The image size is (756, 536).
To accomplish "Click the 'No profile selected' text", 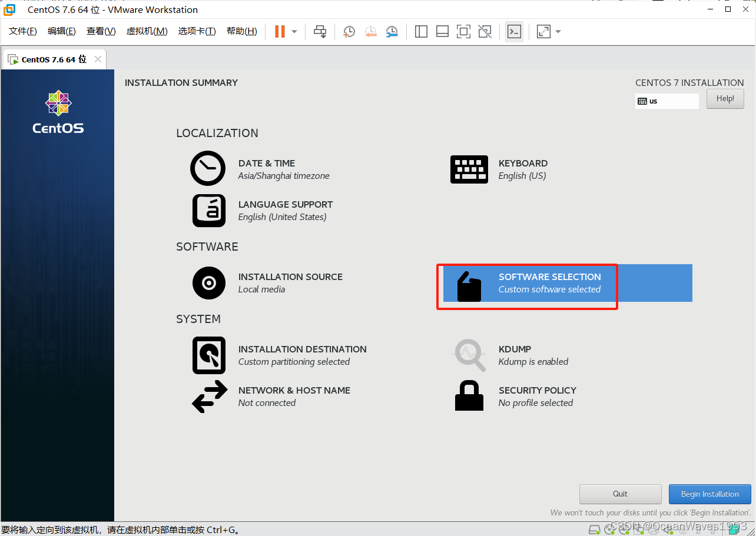I will [x=536, y=403].
